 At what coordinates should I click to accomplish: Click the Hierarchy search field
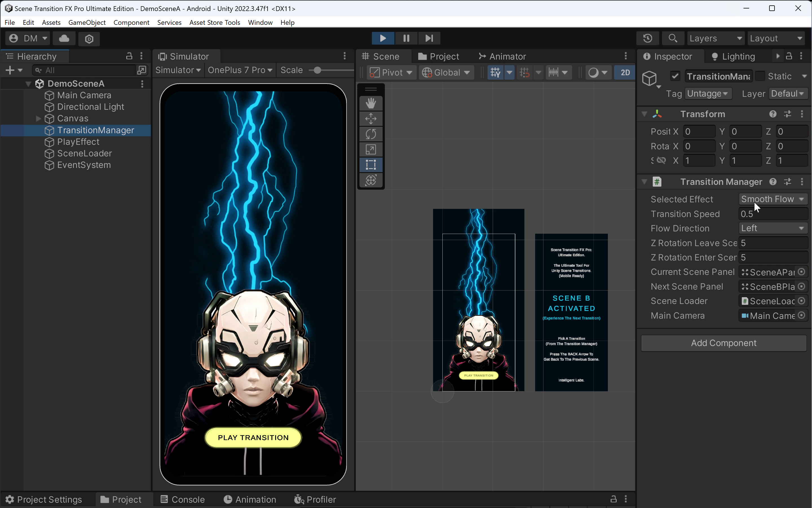(84, 70)
